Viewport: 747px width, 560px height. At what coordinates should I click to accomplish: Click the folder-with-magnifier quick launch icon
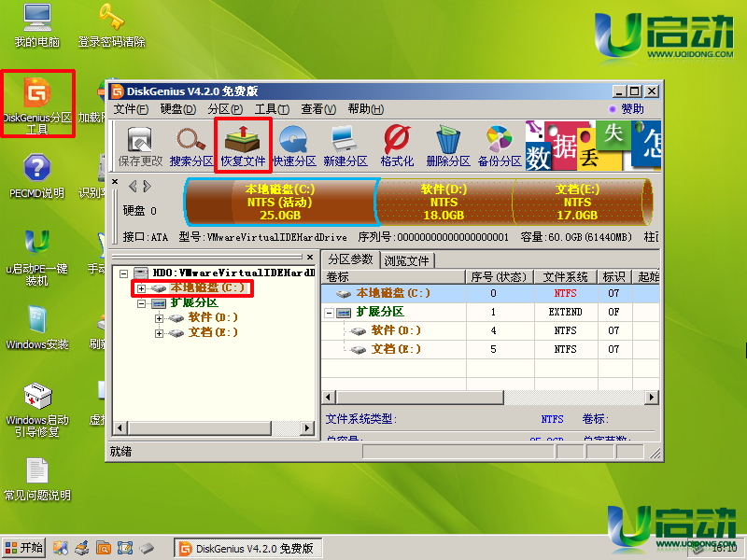[x=104, y=548]
